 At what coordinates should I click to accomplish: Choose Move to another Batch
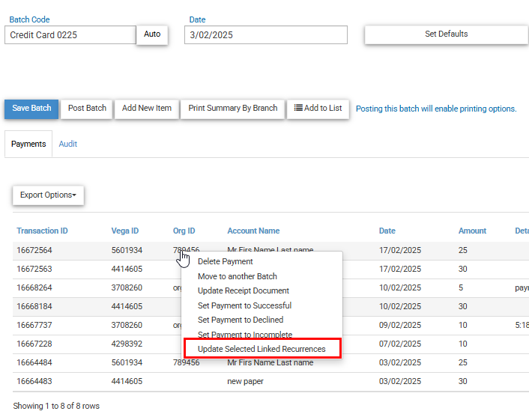tap(238, 276)
